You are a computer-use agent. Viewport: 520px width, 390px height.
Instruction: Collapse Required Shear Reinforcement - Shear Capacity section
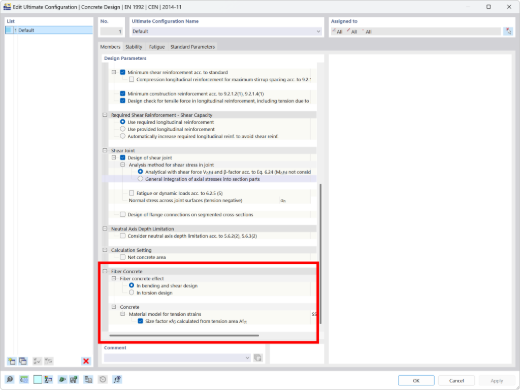click(x=105, y=115)
